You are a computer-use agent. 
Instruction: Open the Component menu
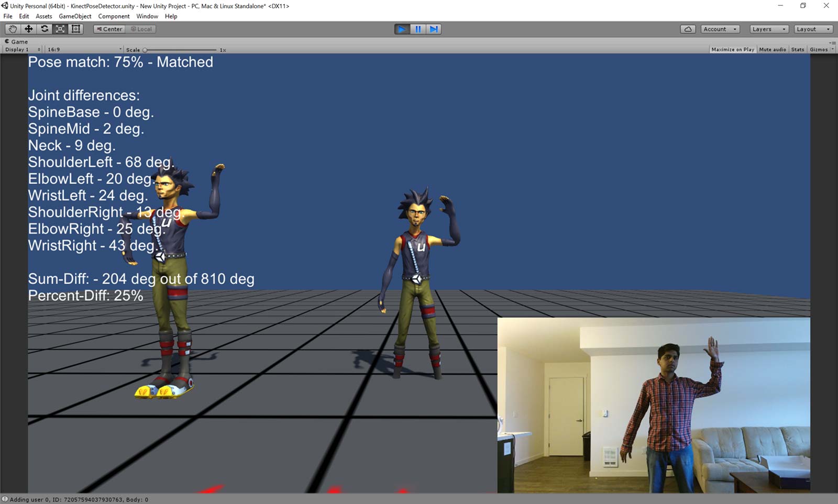point(114,16)
